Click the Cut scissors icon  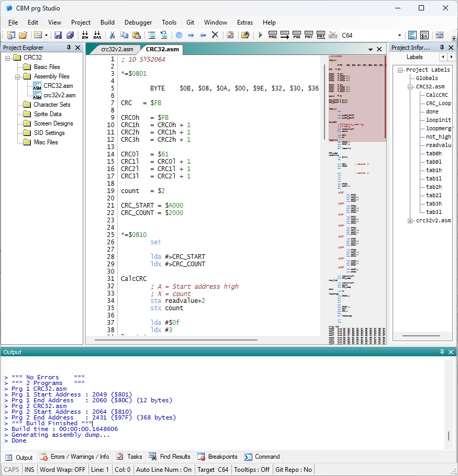click(x=111, y=35)
